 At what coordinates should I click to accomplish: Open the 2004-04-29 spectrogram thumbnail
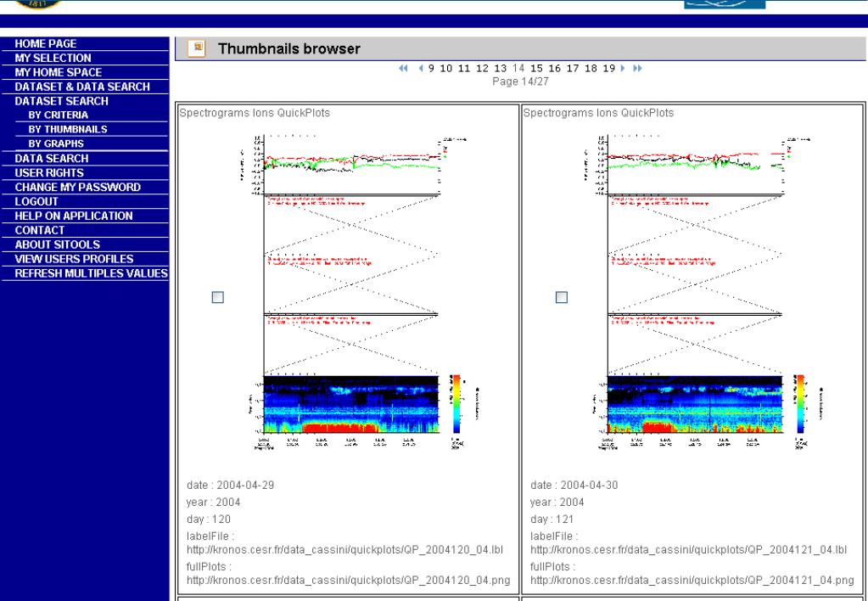(355, 292)
